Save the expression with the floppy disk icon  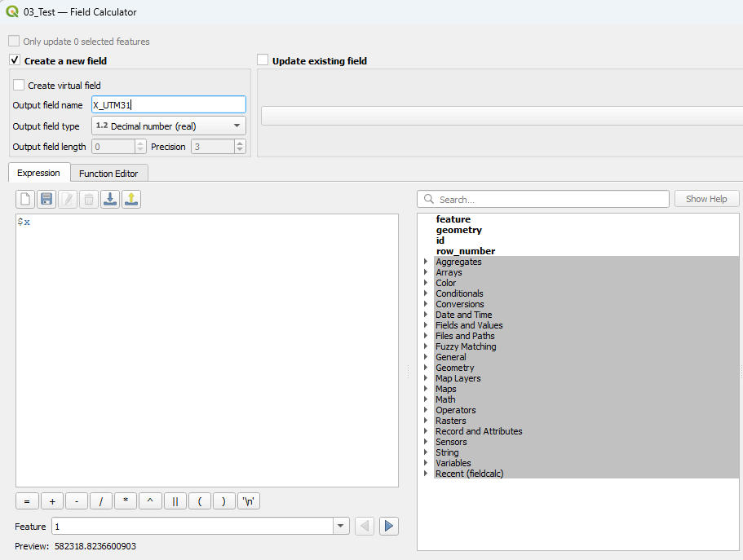(46, 200)
